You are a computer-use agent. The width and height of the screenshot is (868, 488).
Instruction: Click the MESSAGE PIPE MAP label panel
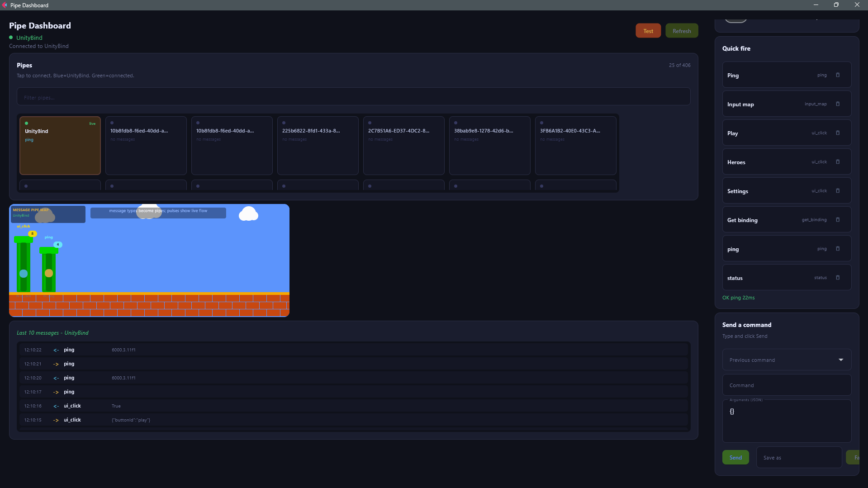(48, 214)
